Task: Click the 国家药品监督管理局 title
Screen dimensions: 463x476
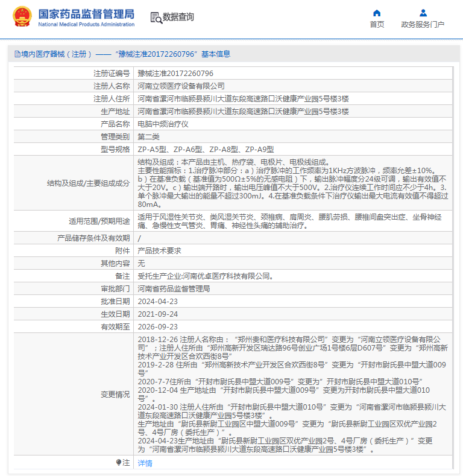Action: pyautogui.click(x=86, y=14)
